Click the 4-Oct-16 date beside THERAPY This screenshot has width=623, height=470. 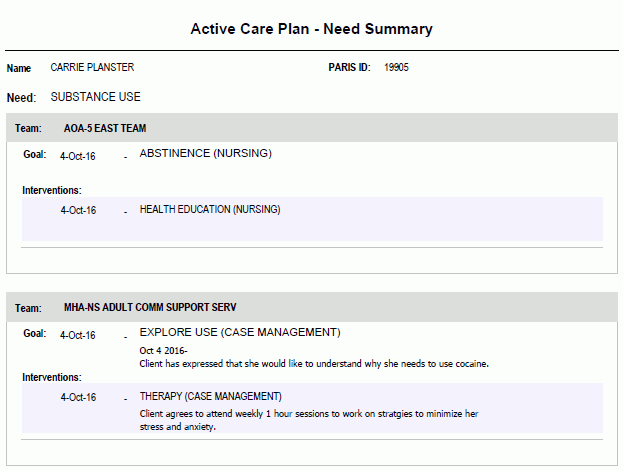(78, 397)
